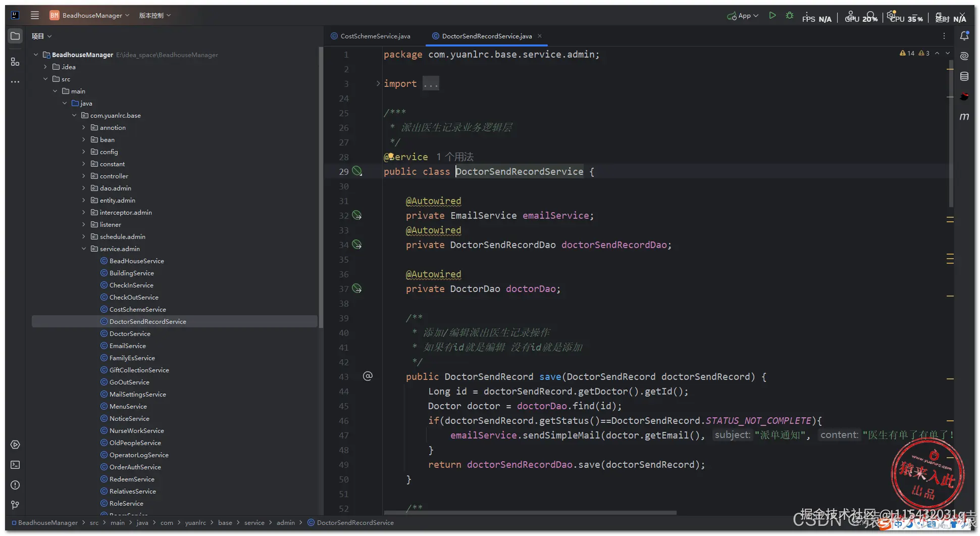Collapse the service.admin package
Image resolution: width=980 pixels, height=536 pixels.
pyautogui.click(x=84, y=249)
